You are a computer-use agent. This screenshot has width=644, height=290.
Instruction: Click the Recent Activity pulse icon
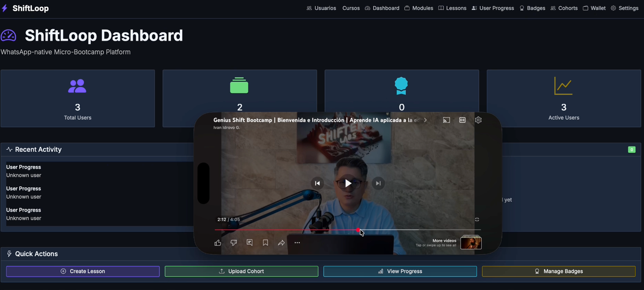(9, 149)
